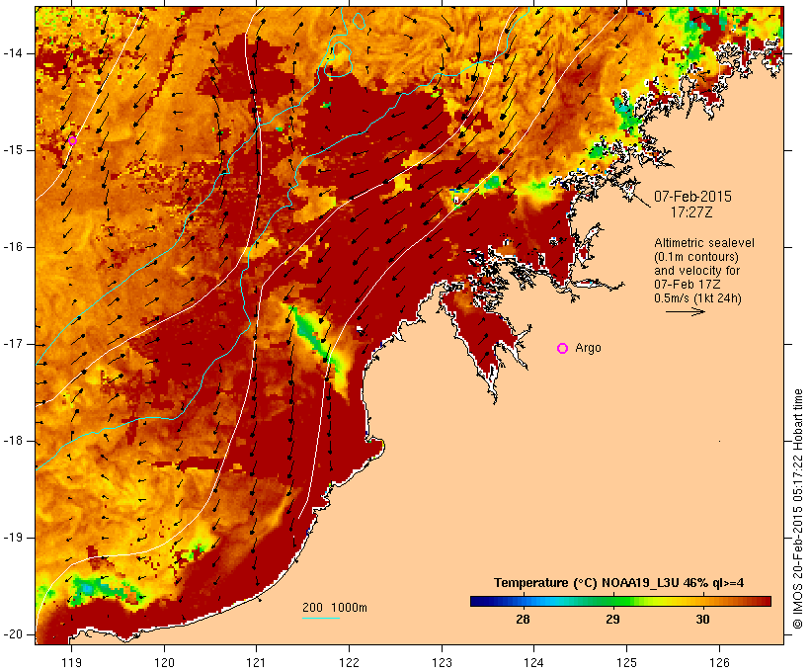Screen dimensions: 810x672
Task: Click the '29' label on temperature scale
Action: pos(612,620)
